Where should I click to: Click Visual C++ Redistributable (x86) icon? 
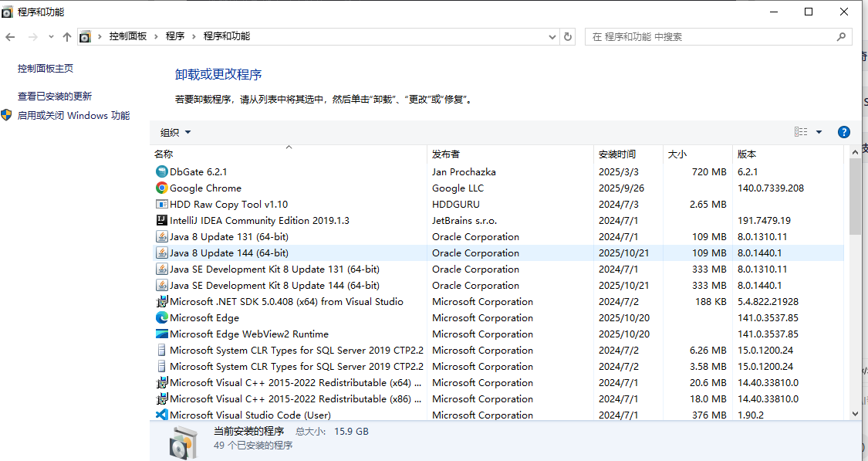click(162, 399)
